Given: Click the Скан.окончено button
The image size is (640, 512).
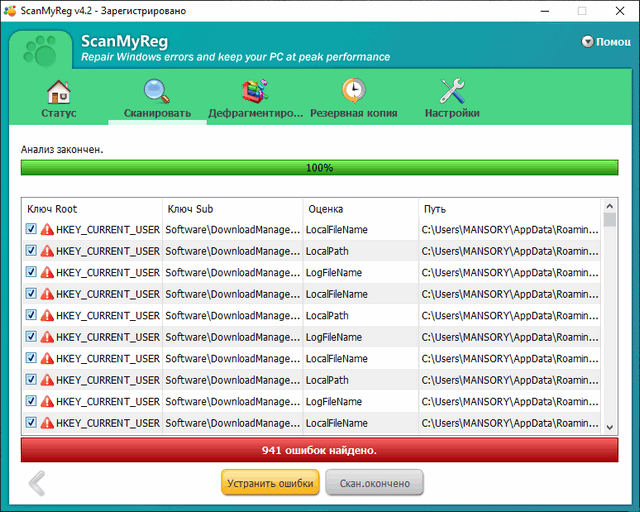Looking at the screenshot, I should tap(374, 483).
